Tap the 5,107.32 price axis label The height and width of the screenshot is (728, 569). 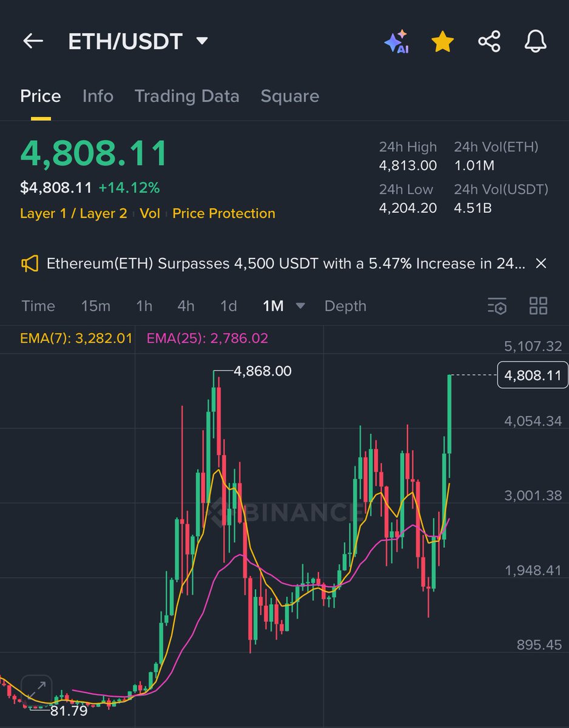[x=533, y=346]
